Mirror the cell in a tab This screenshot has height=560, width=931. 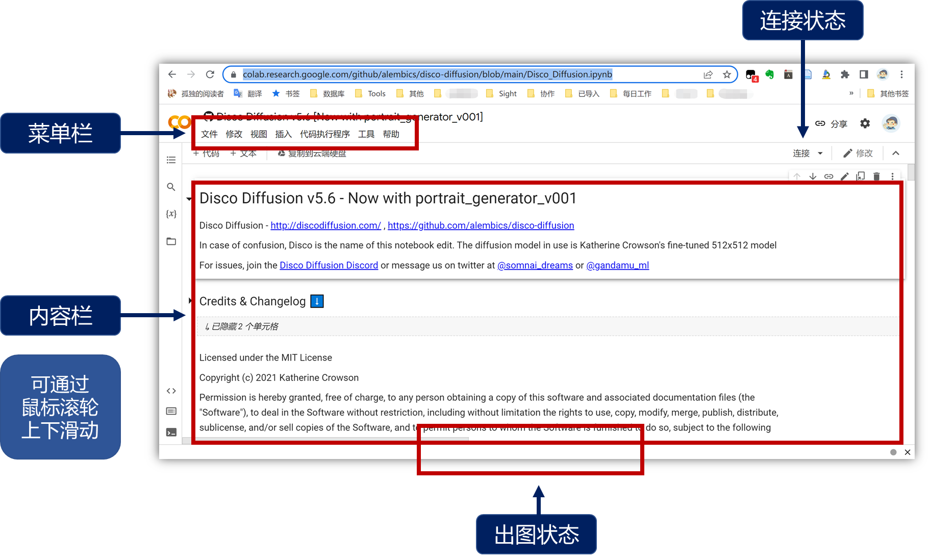pyautogui.click(x=861, y=176)
